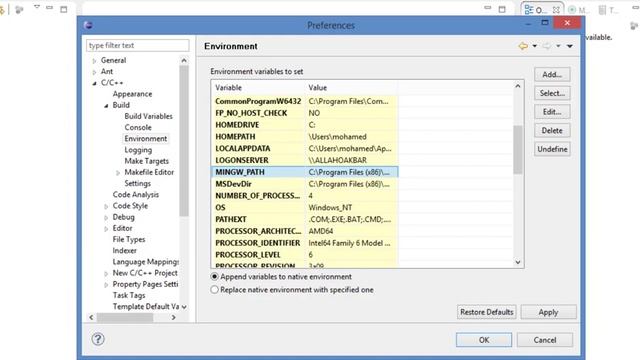Screen dimensions: 640x360
Task: Confirm with the OK button
Action: (x=484, y=340)
